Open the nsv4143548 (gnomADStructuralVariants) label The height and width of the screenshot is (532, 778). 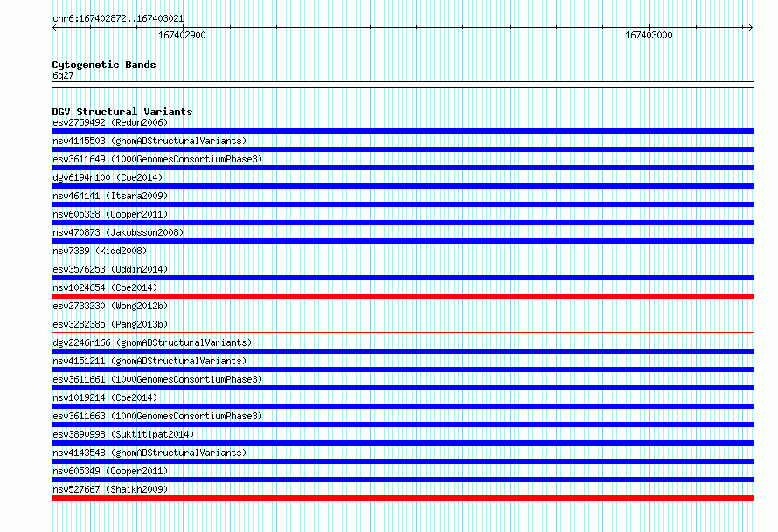[x=149, y=453]
